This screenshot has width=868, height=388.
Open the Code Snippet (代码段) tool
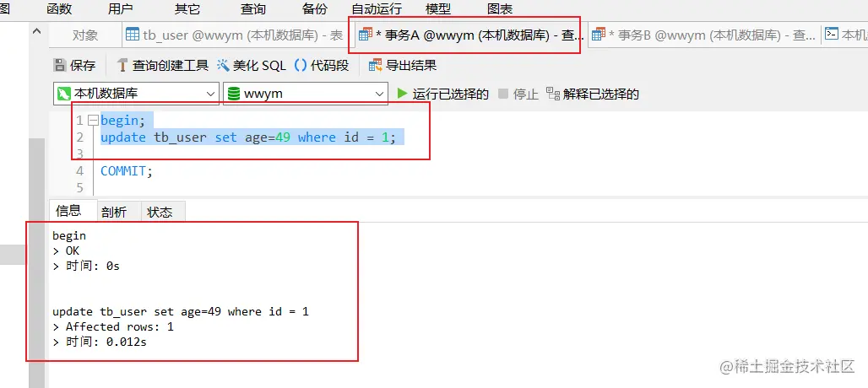point(301,65)
